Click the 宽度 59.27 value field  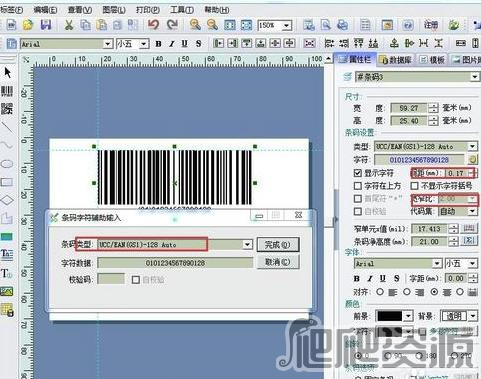click(409, 108)
